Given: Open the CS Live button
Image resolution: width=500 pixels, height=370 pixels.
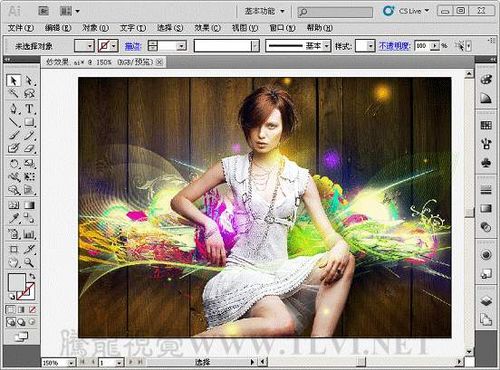Looking at the screenshot, I should (406, 11).
